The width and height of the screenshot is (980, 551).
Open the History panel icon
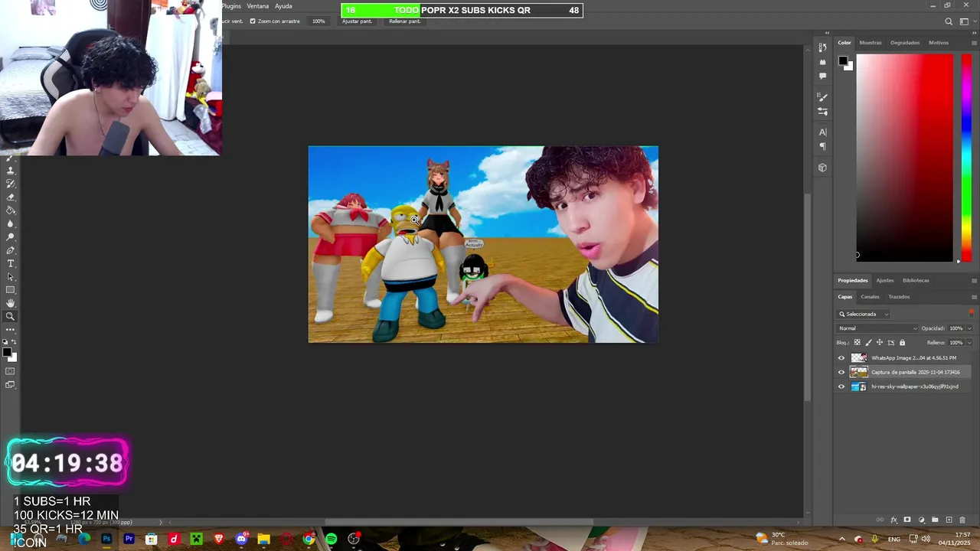click(822, 47)
